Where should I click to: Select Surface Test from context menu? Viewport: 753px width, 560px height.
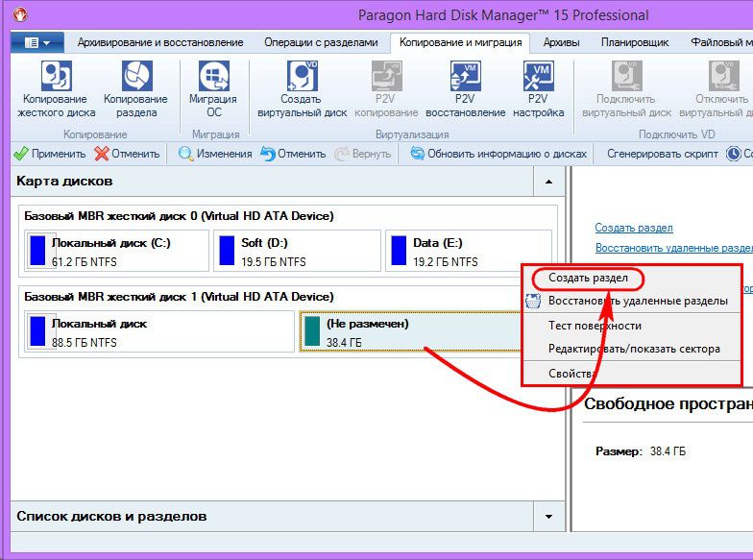coord(594,325)
